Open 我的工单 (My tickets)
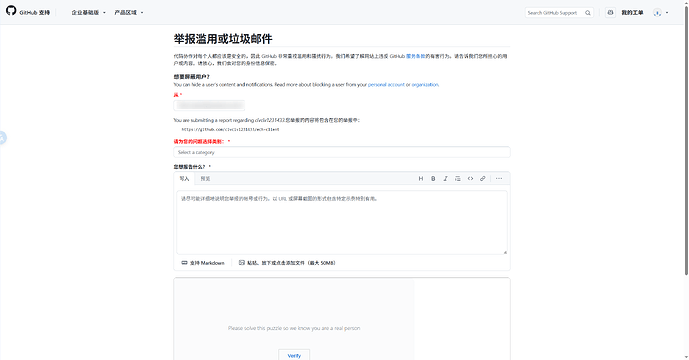This screenshot has height=360, width=689. [632, 13]
